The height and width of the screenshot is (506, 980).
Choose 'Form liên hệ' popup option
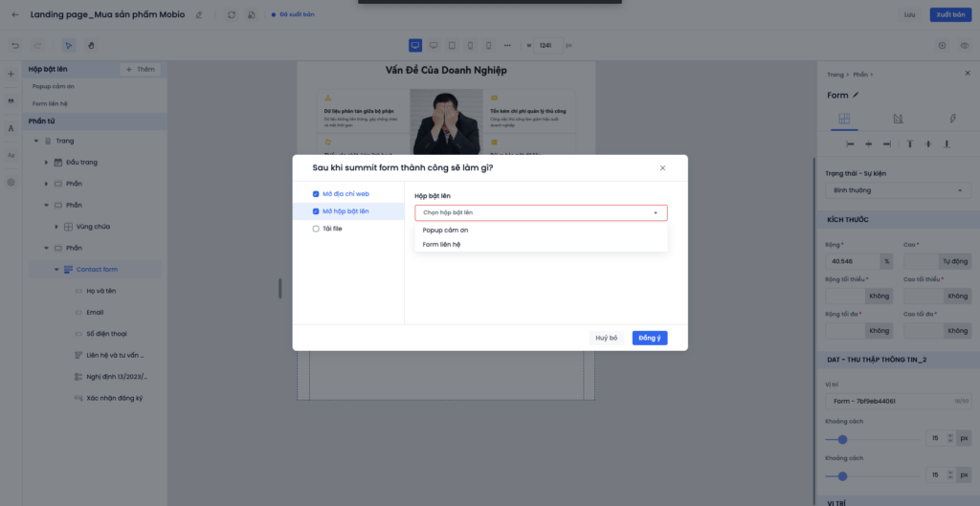pyautogui.click(x=441, y=245)
